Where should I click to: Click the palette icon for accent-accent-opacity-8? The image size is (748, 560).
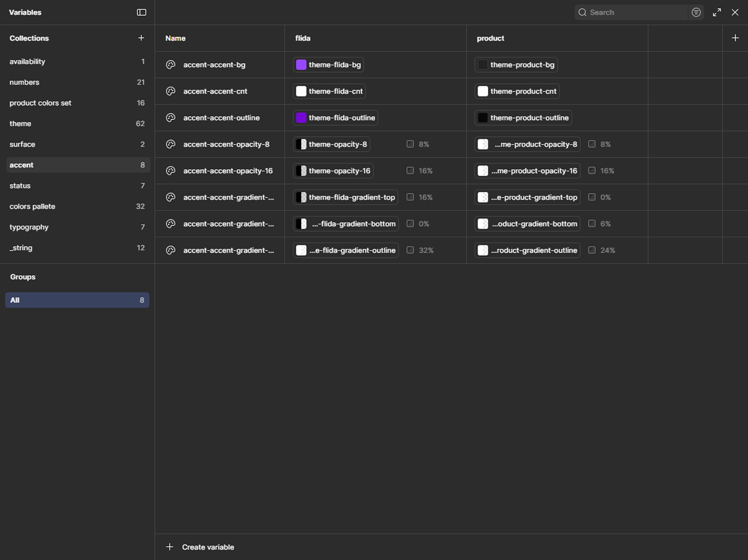[171, 144]
